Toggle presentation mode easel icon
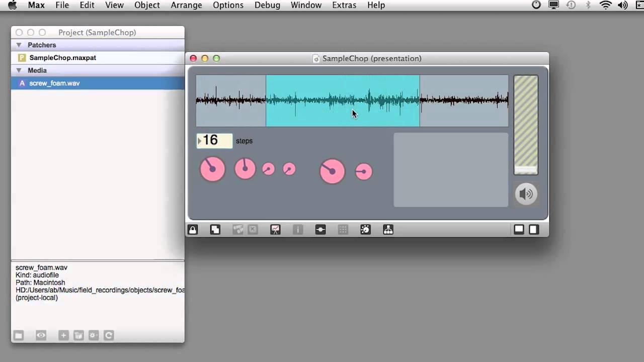644x362 pixels. click(x=275, y=230)
